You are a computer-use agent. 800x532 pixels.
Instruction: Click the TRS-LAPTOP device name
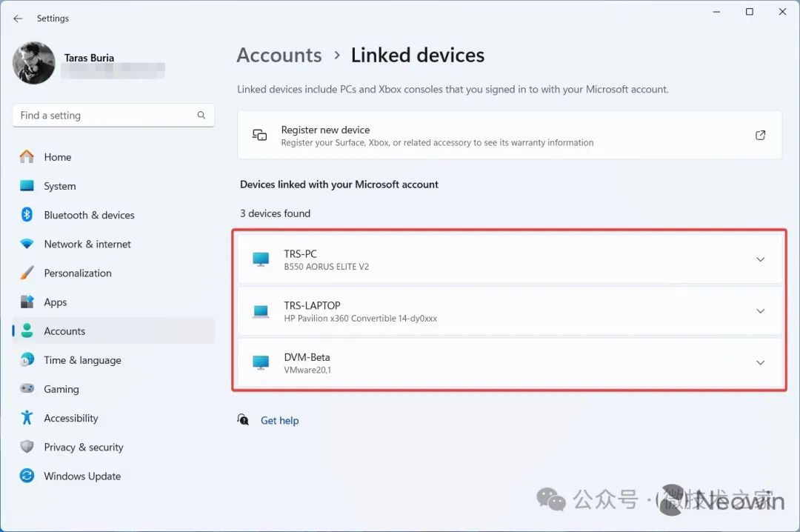pos(313,305)
